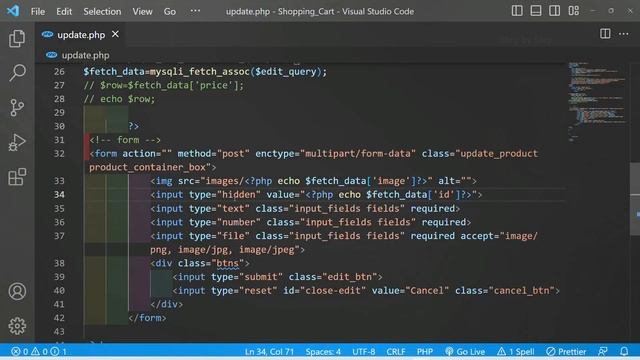The width and height of the screenshot is (640, 360).
Task: Open the Extensions view
Action: tap(17, 177)
